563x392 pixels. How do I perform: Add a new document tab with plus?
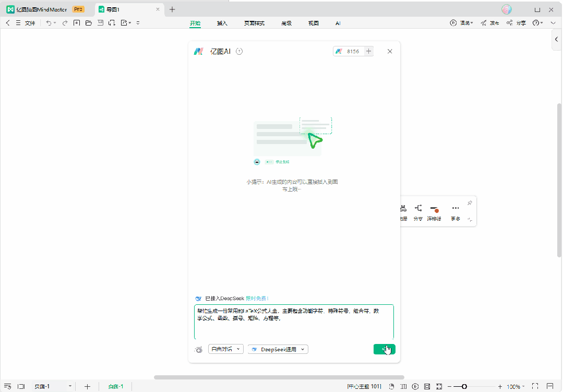pyautogui.click(x=172, y=9)
